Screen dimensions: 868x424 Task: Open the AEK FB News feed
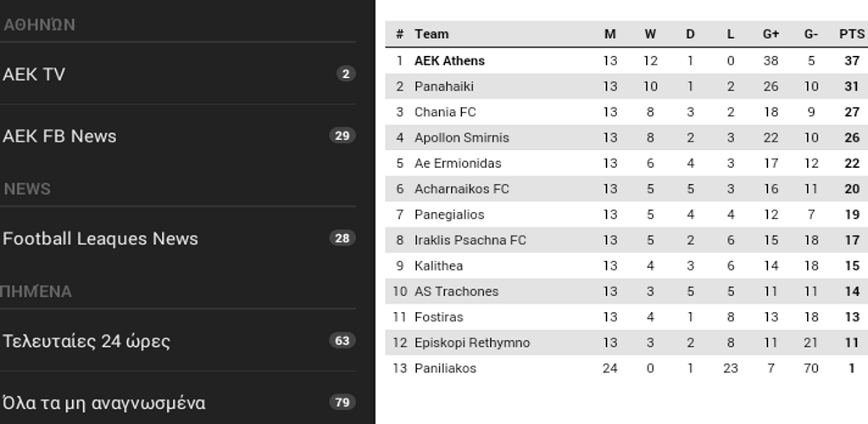(178, 136)
